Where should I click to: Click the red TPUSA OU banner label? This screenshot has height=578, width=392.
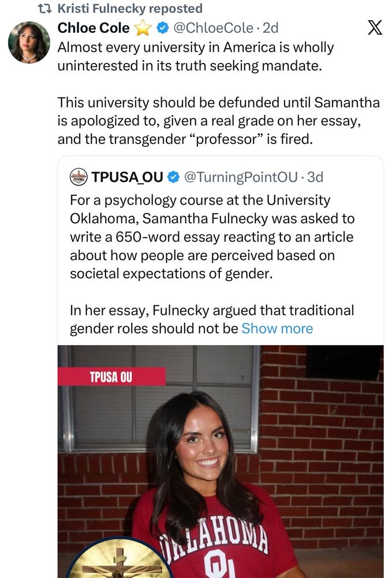pos(111,377)
